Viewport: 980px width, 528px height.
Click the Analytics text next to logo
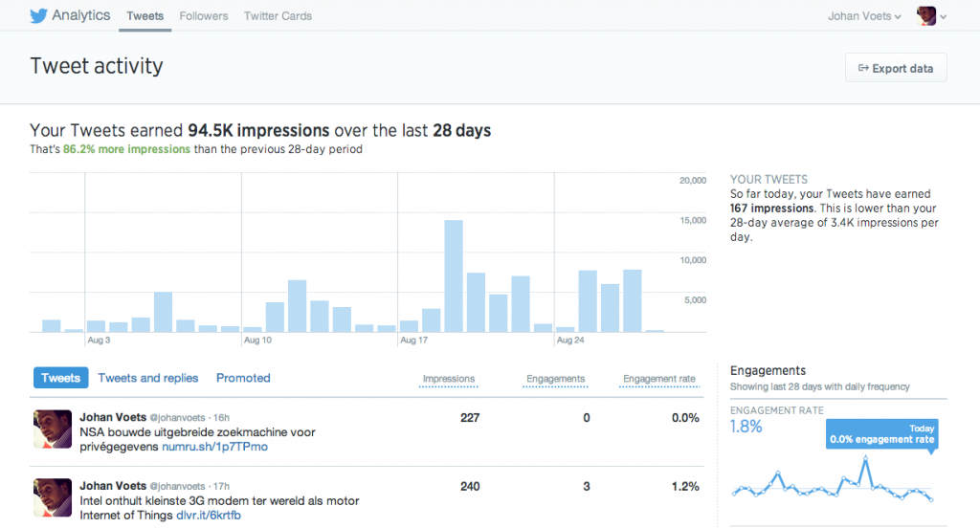(x=81, y=16)
